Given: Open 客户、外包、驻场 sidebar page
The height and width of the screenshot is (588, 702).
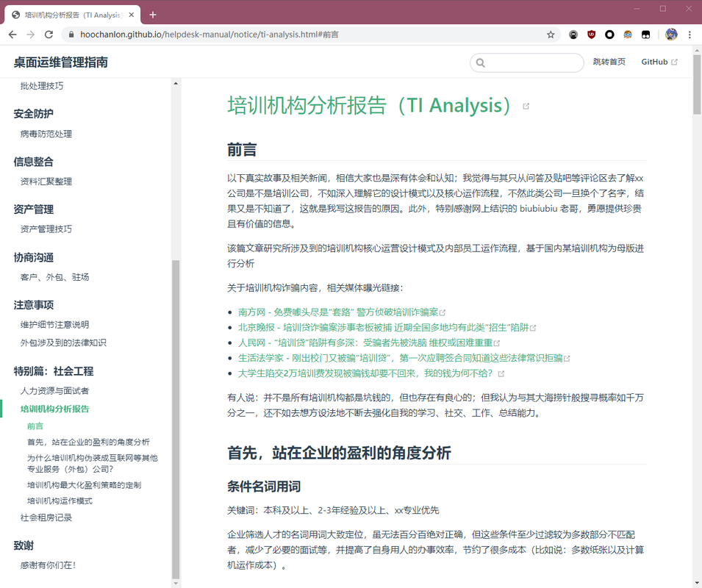Looking at the screenshot, I should 54,277.
